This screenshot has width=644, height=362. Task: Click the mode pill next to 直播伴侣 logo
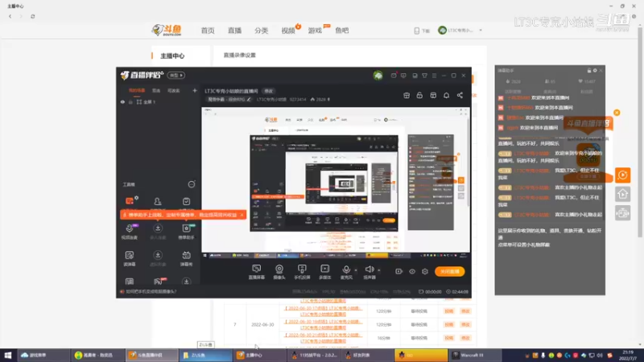click(x=176, y=75)
